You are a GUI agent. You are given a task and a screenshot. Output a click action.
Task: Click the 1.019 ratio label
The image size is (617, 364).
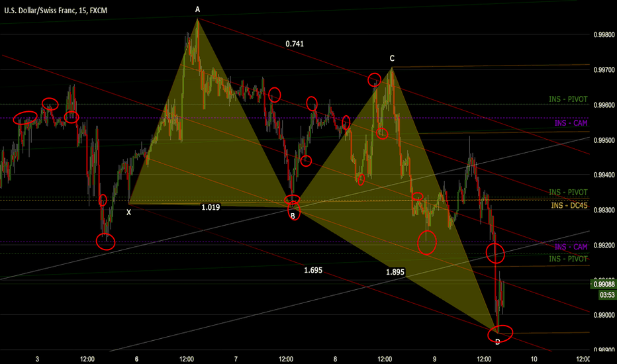click(x=211, y=207)
